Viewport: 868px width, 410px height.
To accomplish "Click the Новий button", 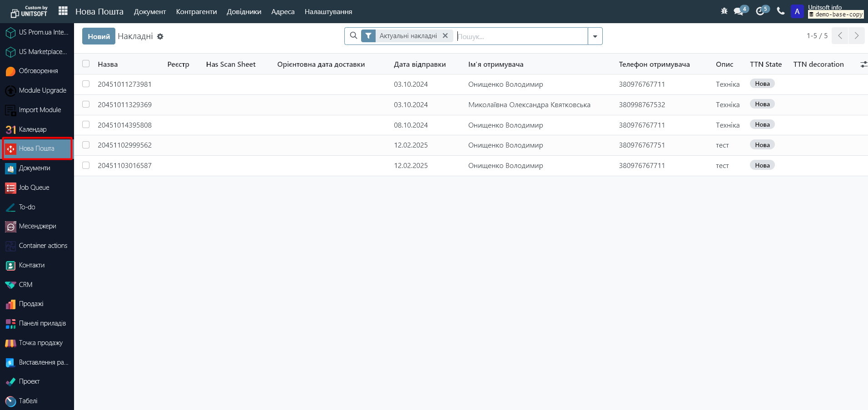I will tap(99, 36).
